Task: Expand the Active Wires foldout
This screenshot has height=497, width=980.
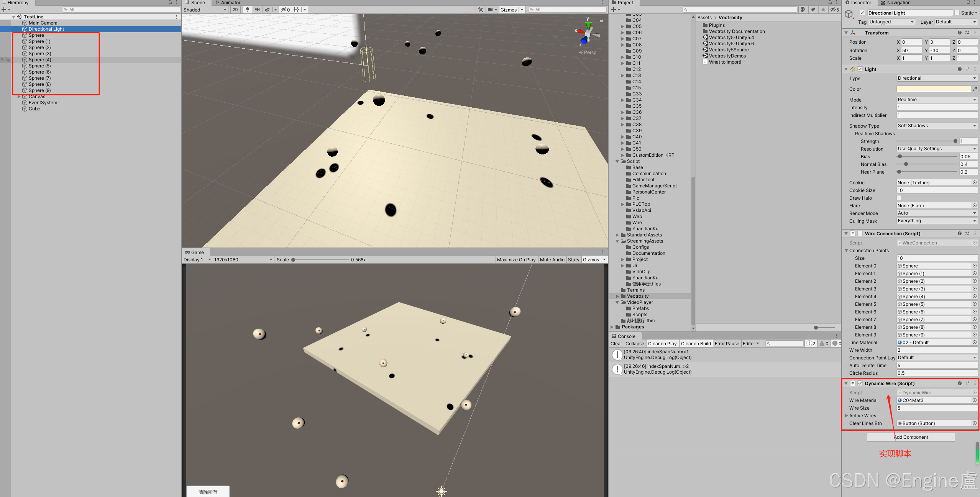Action: [x=847, y=415]
